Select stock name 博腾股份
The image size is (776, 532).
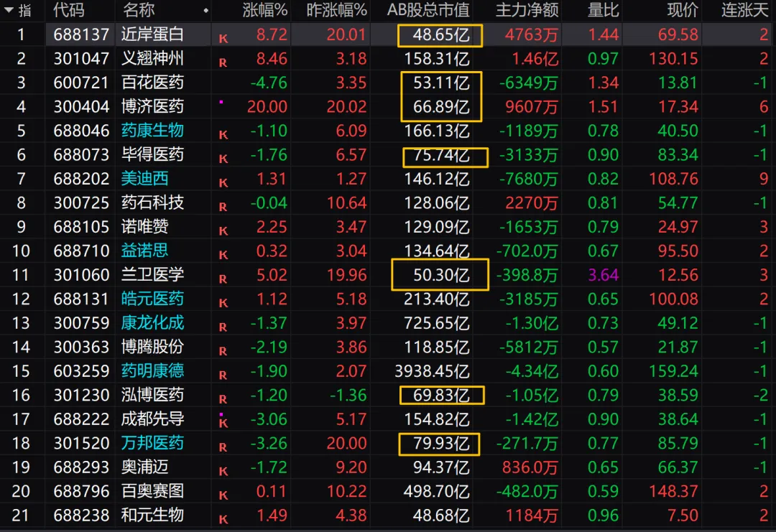152,347
